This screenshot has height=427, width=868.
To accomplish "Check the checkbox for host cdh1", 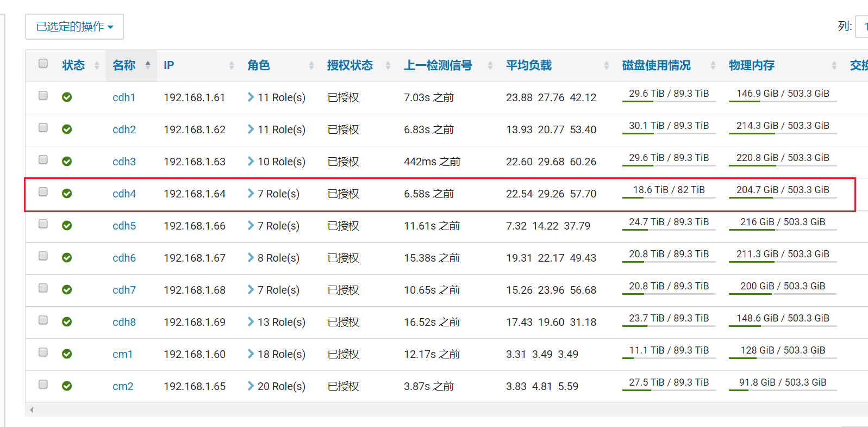I will tap(43, 96).
